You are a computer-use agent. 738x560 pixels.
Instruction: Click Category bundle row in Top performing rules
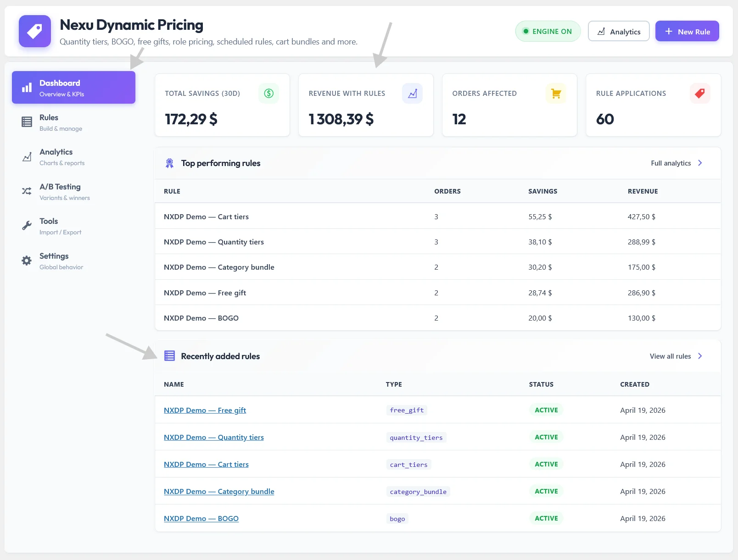point(438,267)
